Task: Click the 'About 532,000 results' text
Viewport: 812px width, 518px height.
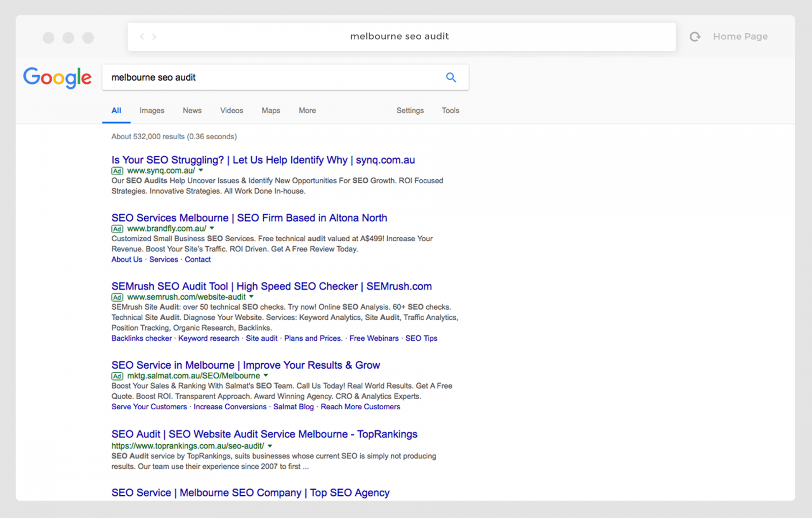Action: pos(174,137)
